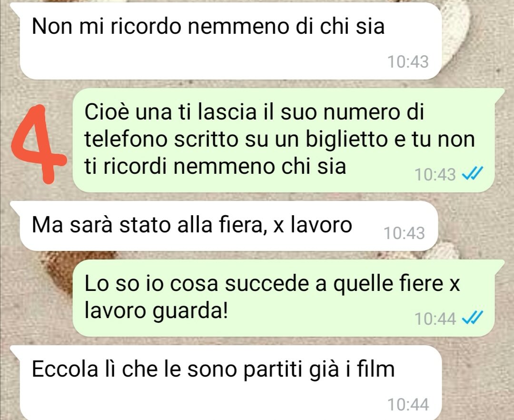Click the blue double-check ticks at 10:44
This screenshot has width=514, height=420.
click(x=473, y=318)
